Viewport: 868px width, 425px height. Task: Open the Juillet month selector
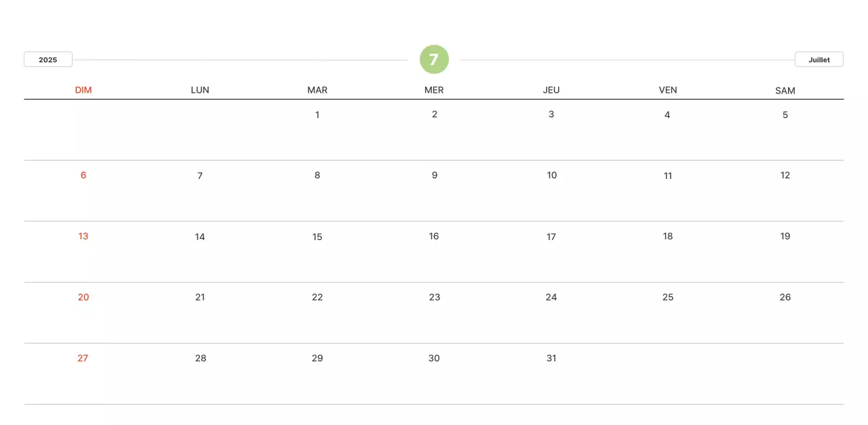pyautogui.click(x=818, y=60)
